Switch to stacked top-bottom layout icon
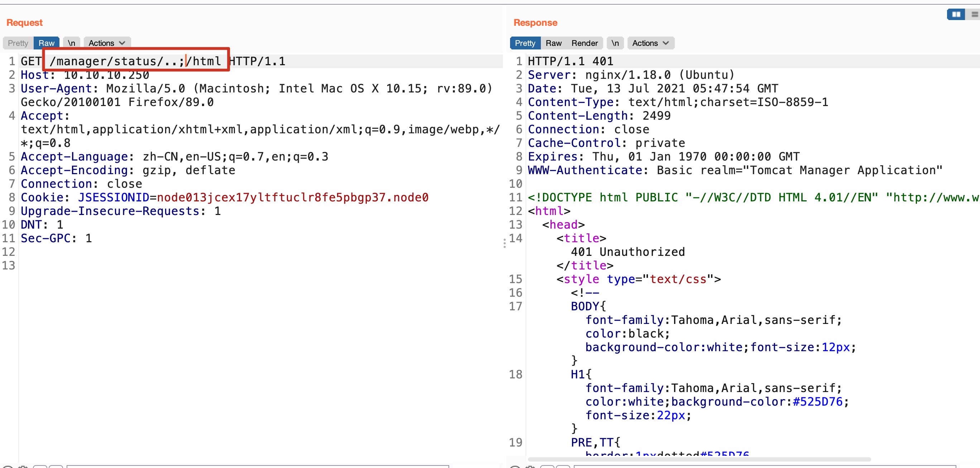 tap(974, 14)
